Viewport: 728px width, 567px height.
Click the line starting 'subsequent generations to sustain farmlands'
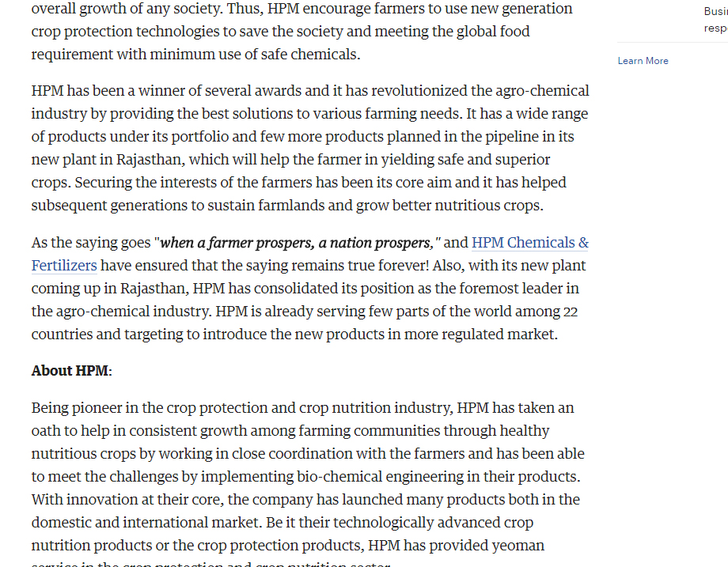(287, 205)
